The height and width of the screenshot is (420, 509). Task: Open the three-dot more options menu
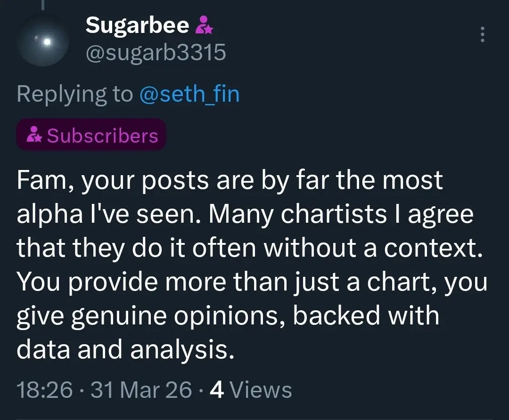[482, 35]
